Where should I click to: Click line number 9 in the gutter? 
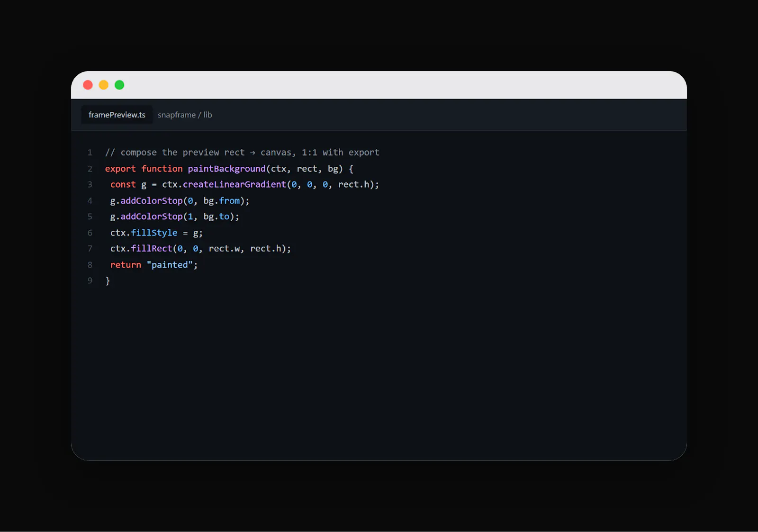pyautogui.click(x=90, y=281)
